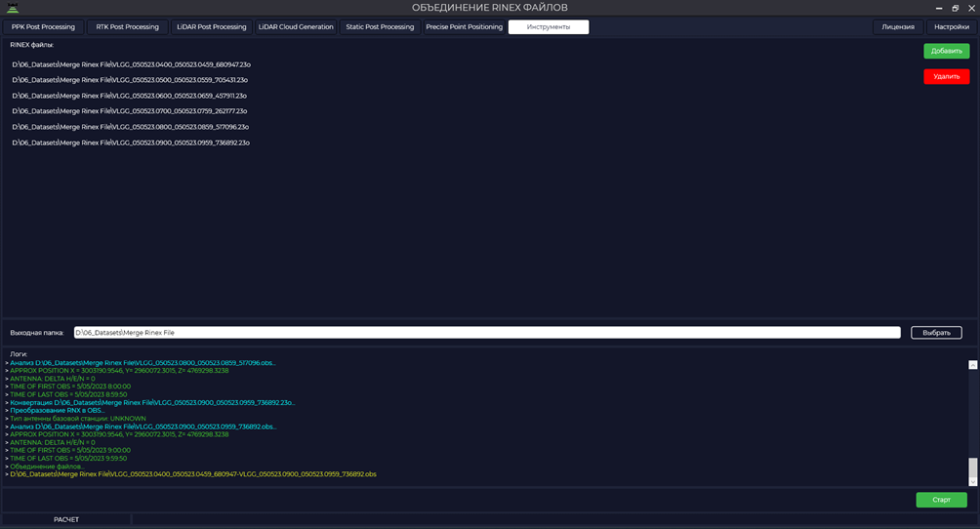Open Precise Point Positioning tab
This screenshot has height=529, width=980.
(x=465, y=27)
